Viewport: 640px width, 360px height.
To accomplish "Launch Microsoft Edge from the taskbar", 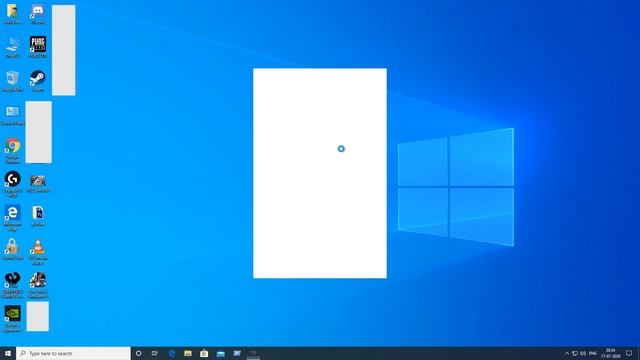I will pyautogui.click(x=172, y=353).
